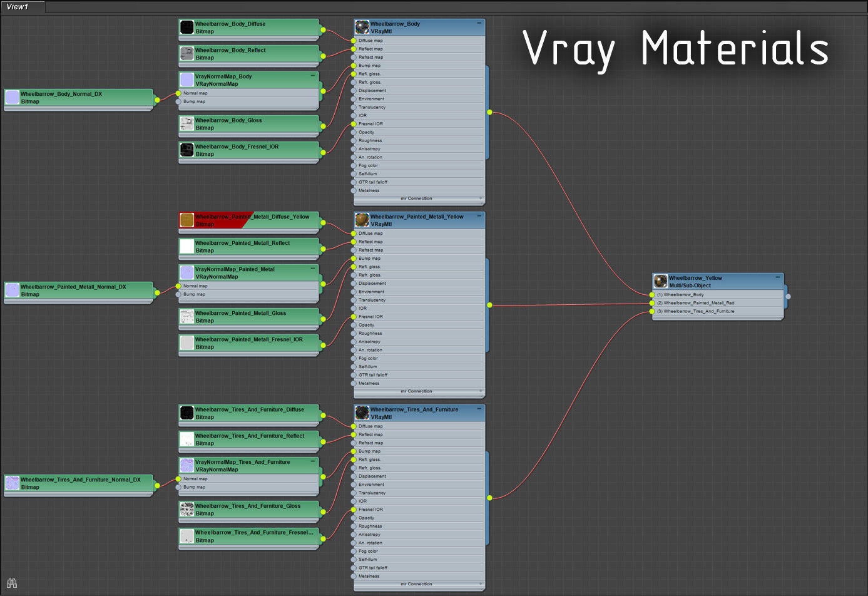Collapse the Wheelbarrow_Tires_And_Furniture VRayMtl node

(479, 409)
